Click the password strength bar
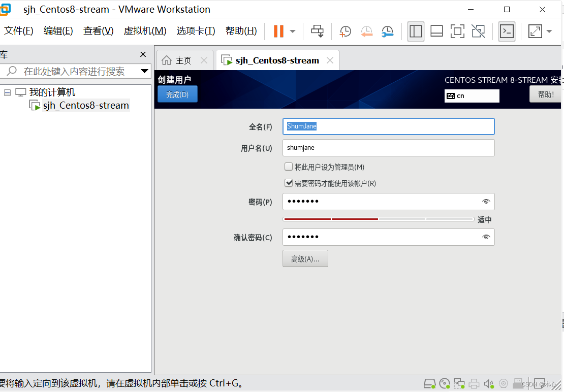 pos(379,219)
